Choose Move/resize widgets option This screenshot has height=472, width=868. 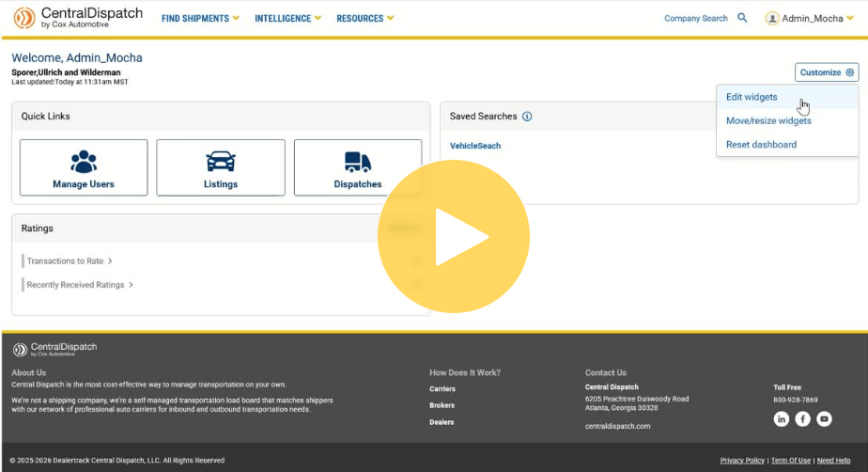pos(768,120)
